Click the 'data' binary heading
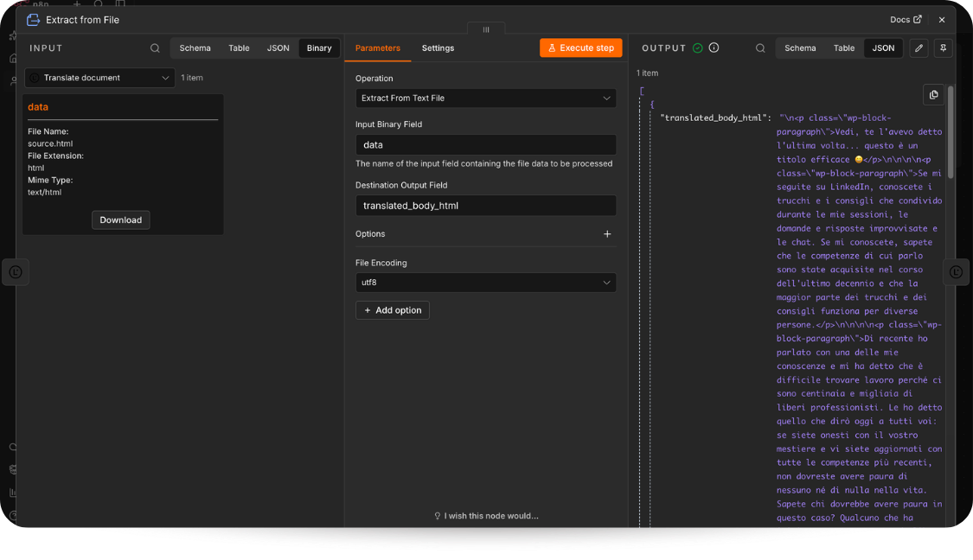 tap(38, 106)
